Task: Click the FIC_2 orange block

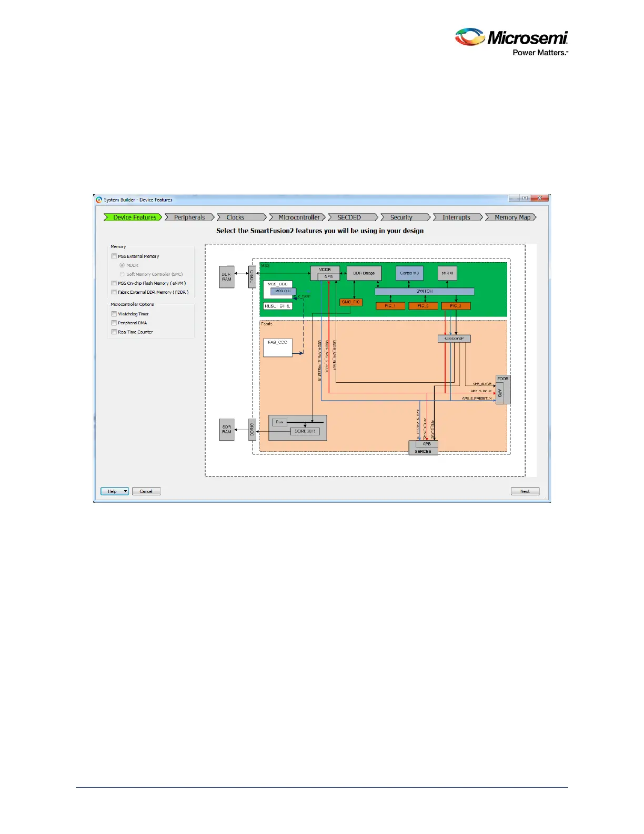Action: point(456,306)
